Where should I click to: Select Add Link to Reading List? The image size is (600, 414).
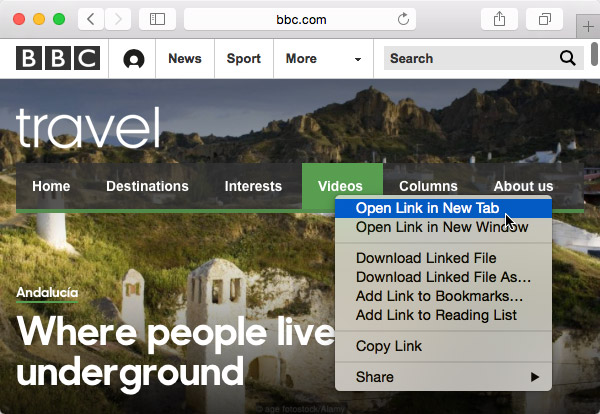[x=436, y=315]
